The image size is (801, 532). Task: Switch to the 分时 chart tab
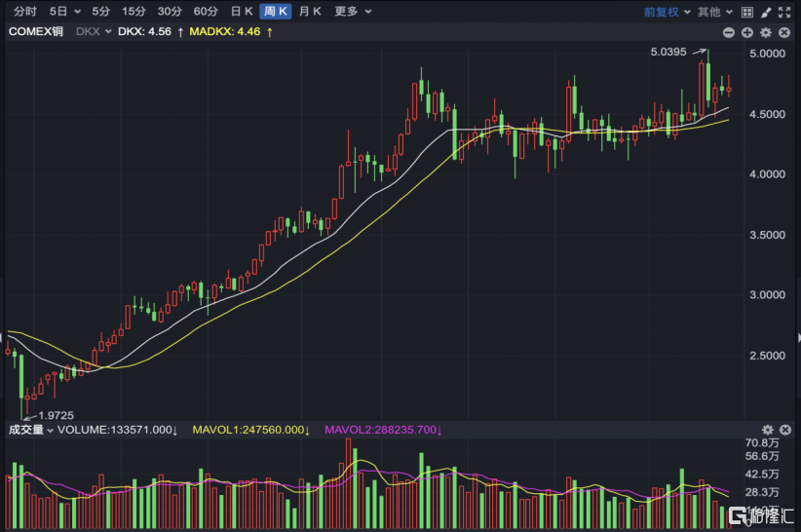click(x=25, y=12)
